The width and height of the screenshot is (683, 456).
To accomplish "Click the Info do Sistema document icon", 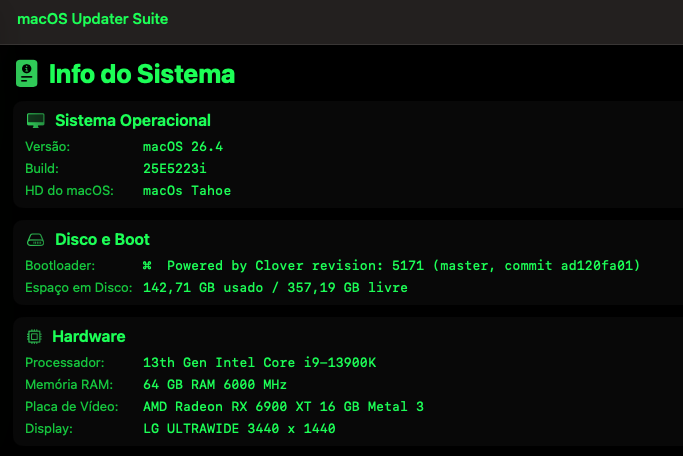I will pos(27,74).
